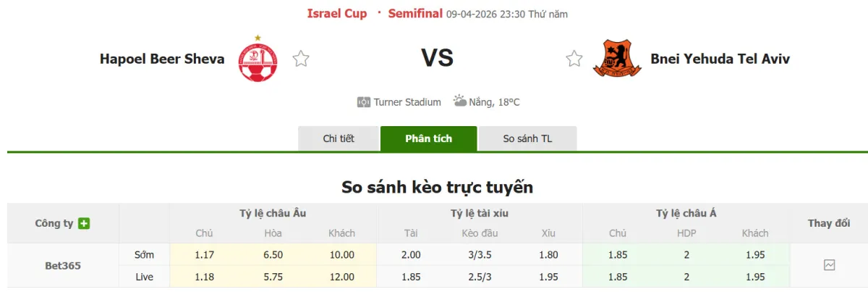Open Bnei Yehuda Tel Aviv team link
Image resolution: width=868 pixels, height=292 pixels.
point(720,59)
